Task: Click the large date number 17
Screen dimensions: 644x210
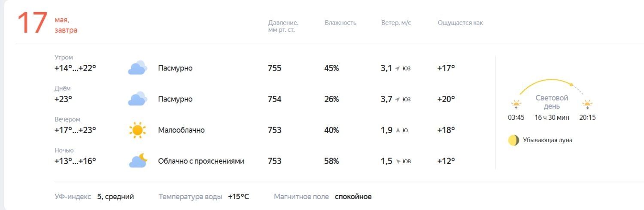Action: (x=32, y=23)
